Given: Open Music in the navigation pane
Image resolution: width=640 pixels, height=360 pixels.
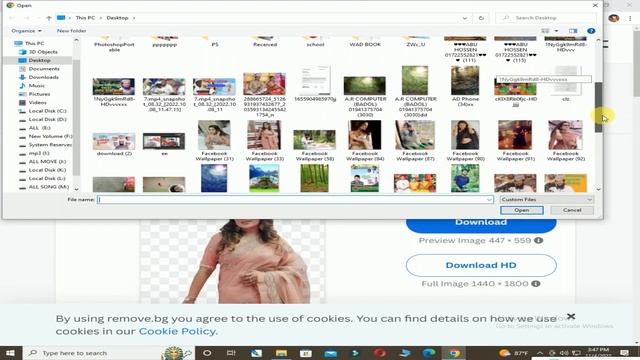Looking at the screenshot, I should [36, 86].
